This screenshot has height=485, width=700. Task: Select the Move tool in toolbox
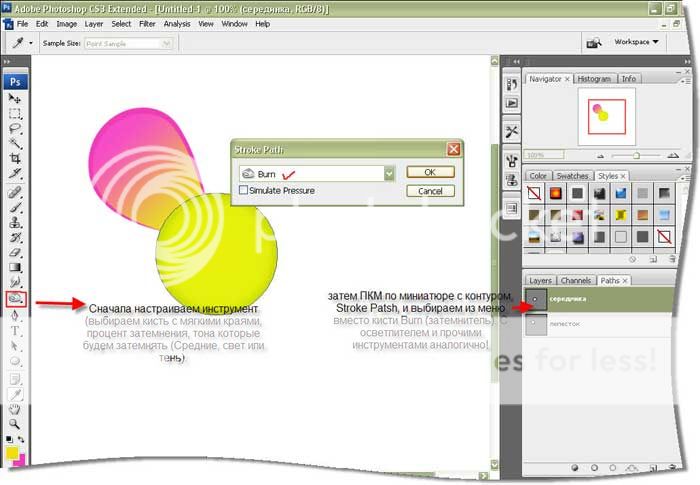tap(15, 99)
